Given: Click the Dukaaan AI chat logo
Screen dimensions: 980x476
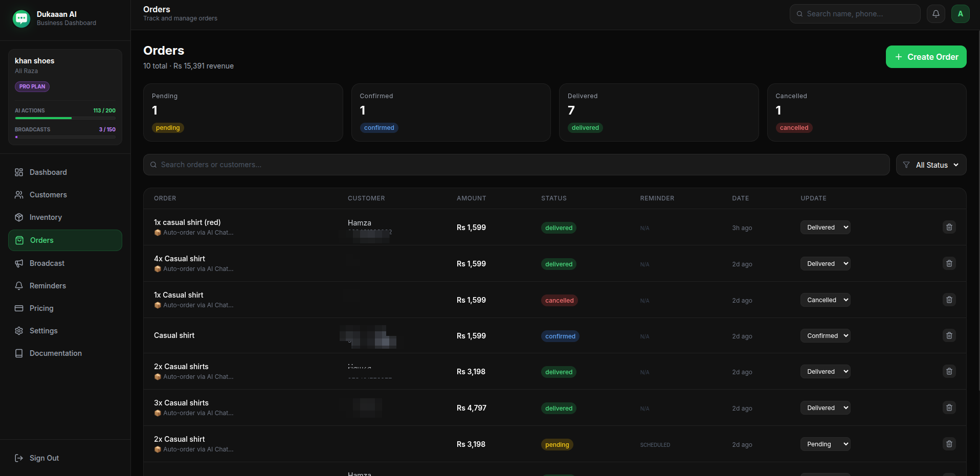Looking at the screenshot, I should pyautogui.click(x=21, y=18).
